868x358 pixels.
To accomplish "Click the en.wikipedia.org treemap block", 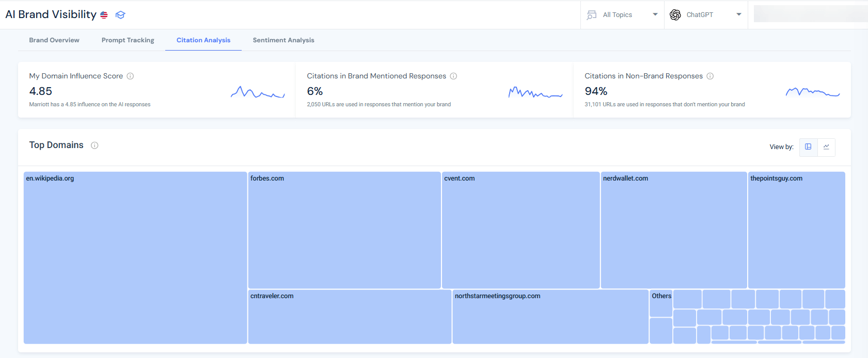I will (135, 258).
